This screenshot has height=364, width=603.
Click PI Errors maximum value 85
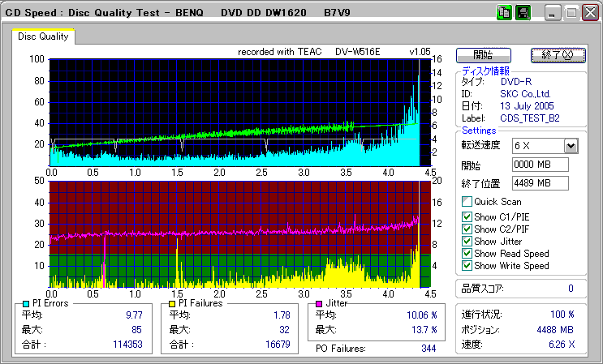click(x=136, y=330)
